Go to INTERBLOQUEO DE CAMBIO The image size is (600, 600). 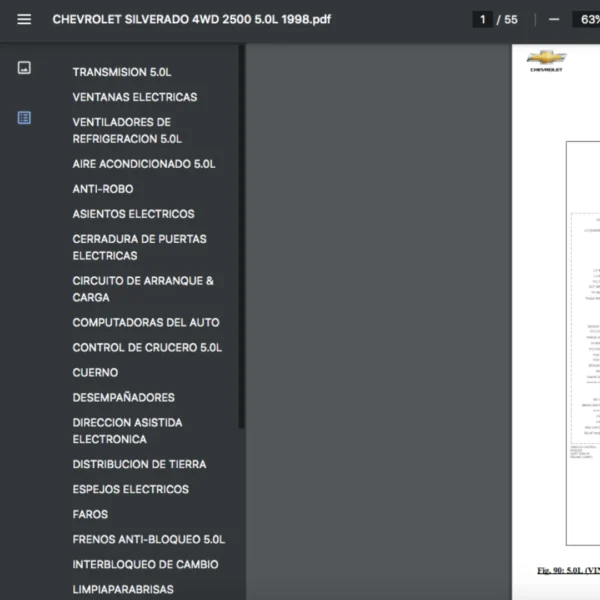pos(145,564)
